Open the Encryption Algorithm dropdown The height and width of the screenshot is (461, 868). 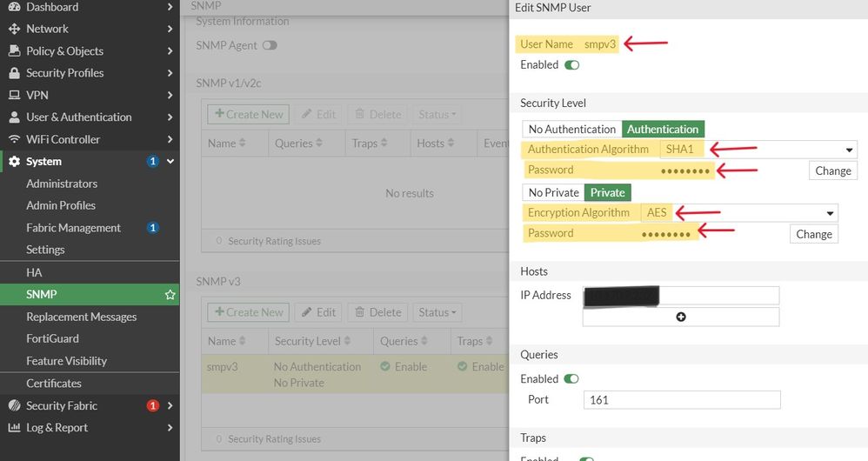739,213
